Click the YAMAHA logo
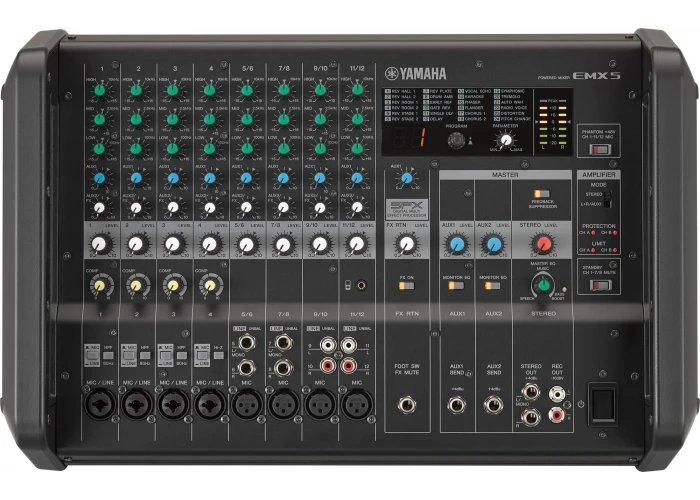The height and width of the screenshot is (500, 700). tap(416, 74)
